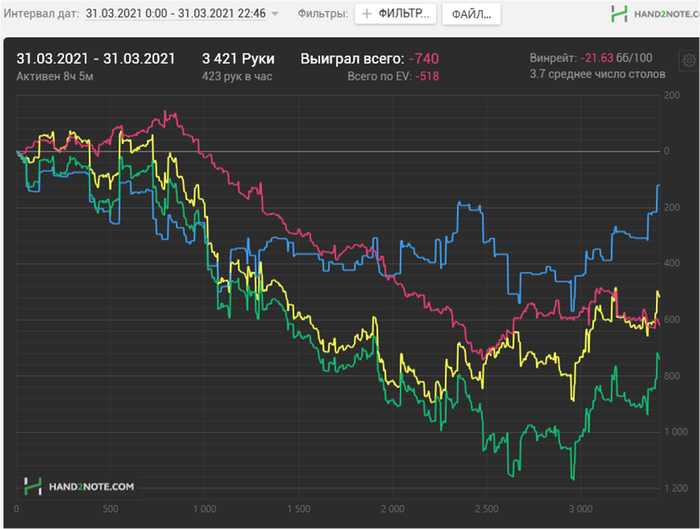Click the Всего по EV -518 value
Image resolution: width=700 pixels, height=529 pixels.
391,75
